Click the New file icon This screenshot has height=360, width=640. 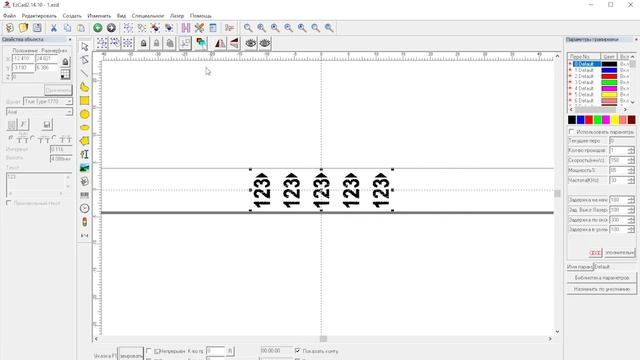(9, 28)
